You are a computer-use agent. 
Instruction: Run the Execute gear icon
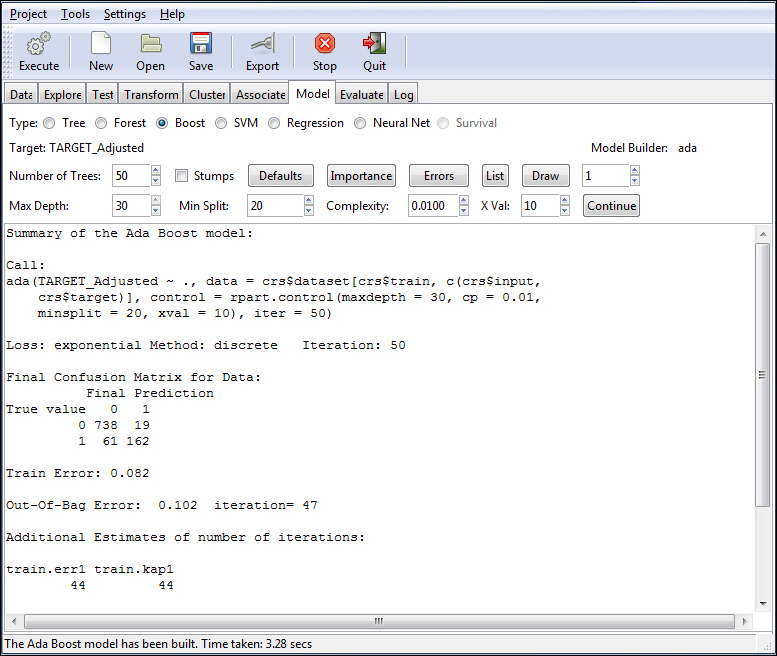click(x=39, y=44)
